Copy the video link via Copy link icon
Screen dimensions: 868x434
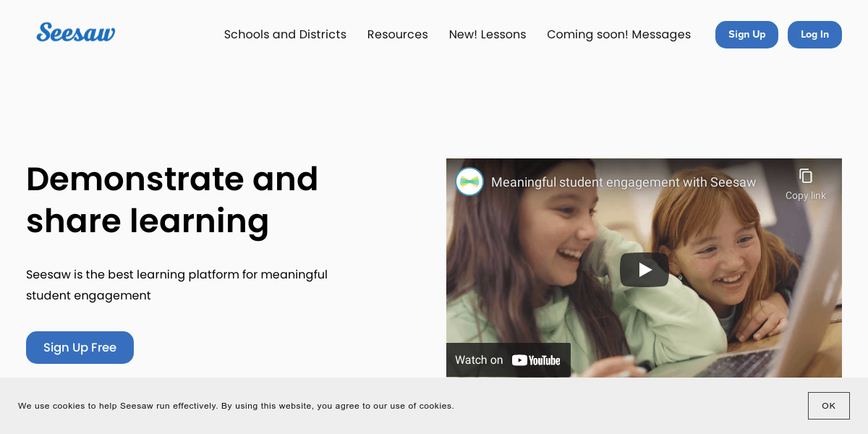(x=806, y=184)
